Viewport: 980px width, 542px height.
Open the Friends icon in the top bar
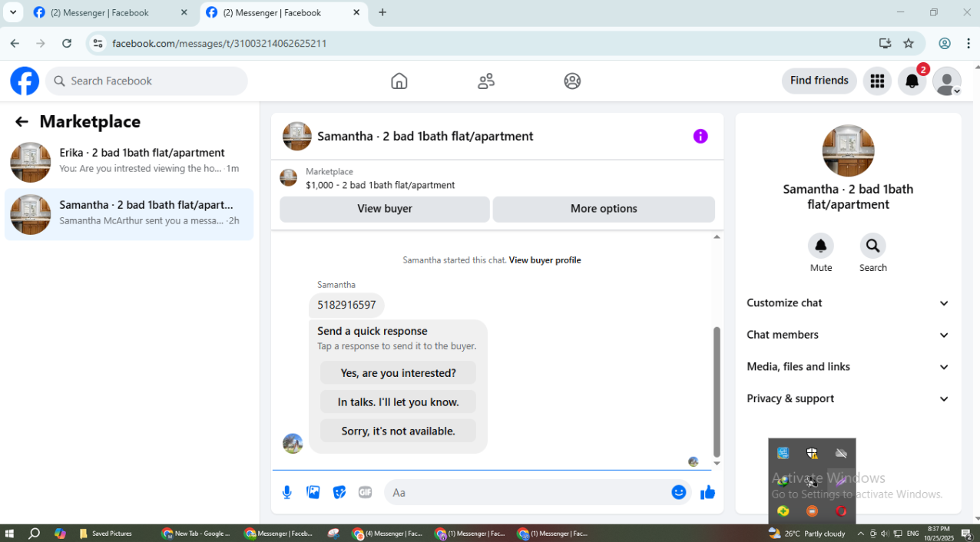point(486,81)
